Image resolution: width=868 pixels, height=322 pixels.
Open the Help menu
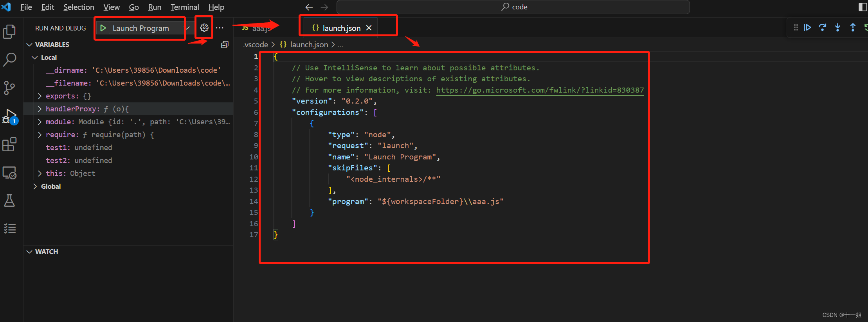(x=216, y=7)
